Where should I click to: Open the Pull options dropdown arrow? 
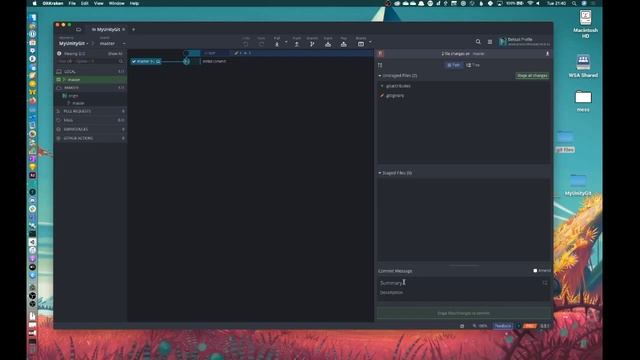click(x=286, y=42)
